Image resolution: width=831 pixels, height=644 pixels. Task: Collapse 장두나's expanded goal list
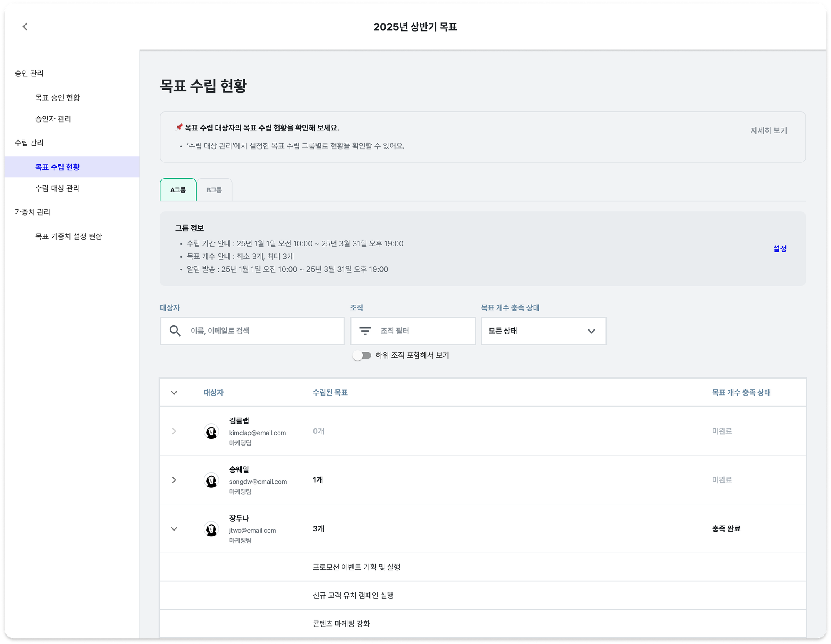pyautogui.click(x=174, y=528)
